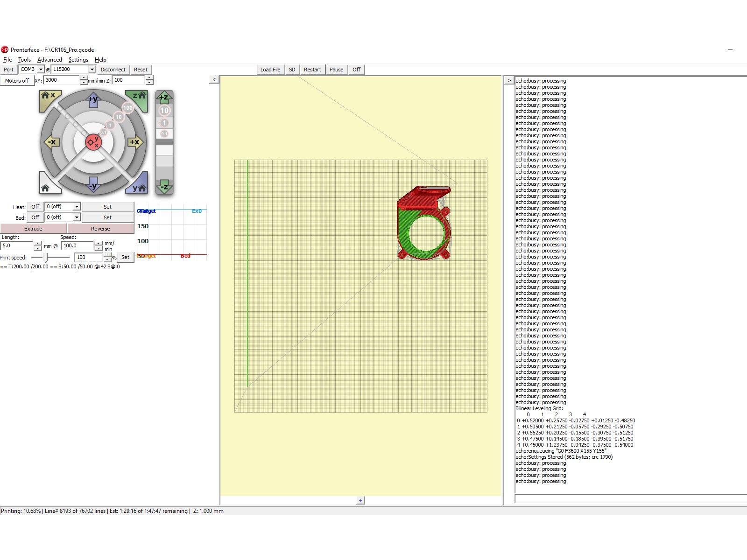
Task: Jog -Y using the bottom arrow
Action: tap(93, 184)
